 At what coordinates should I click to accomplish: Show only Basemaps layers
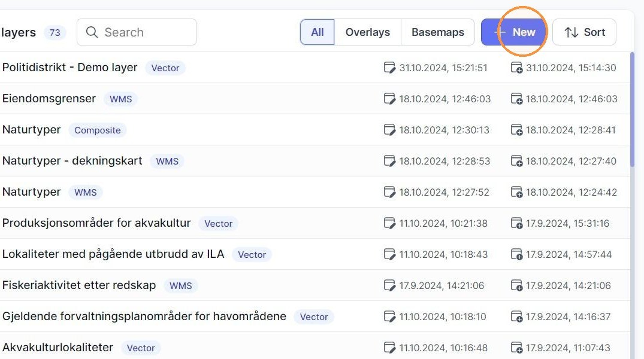click(437, 32)
